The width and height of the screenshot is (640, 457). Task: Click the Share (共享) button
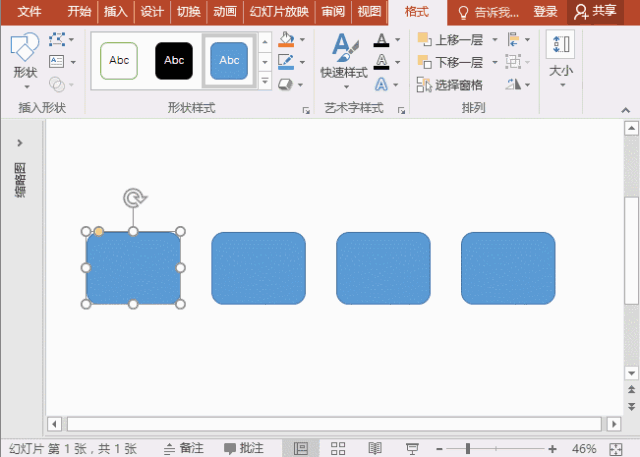[x=595, y=12]
